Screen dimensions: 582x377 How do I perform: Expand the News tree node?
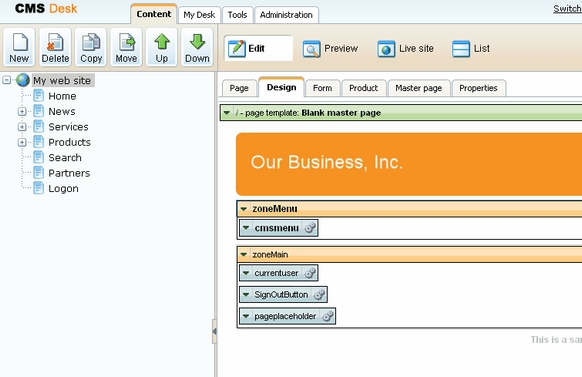(x=22, y=111)
